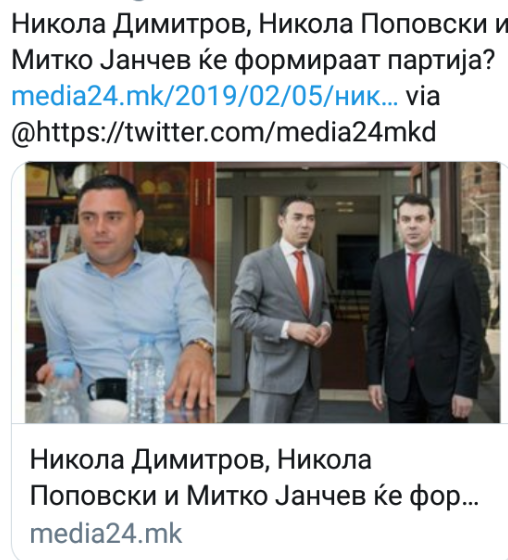Click the @https://twitter.com/media24mkd text
The image size is (508, 560).
click(x=224, y=133)
